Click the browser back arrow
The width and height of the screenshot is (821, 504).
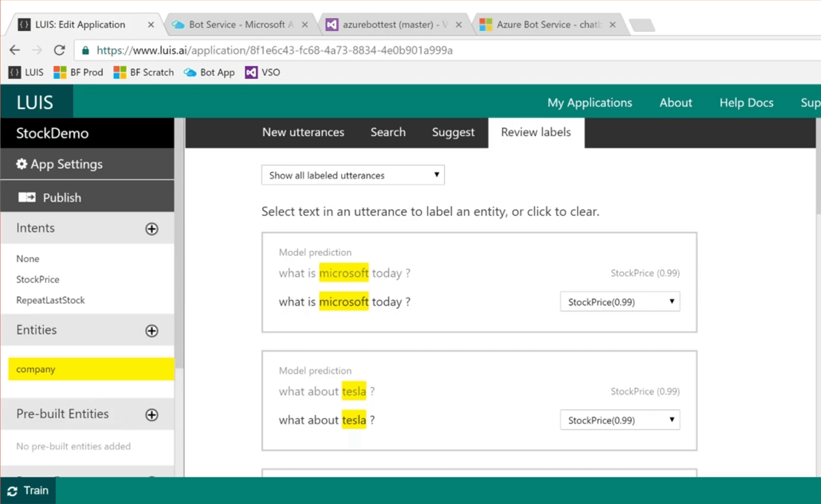(15, 50)
